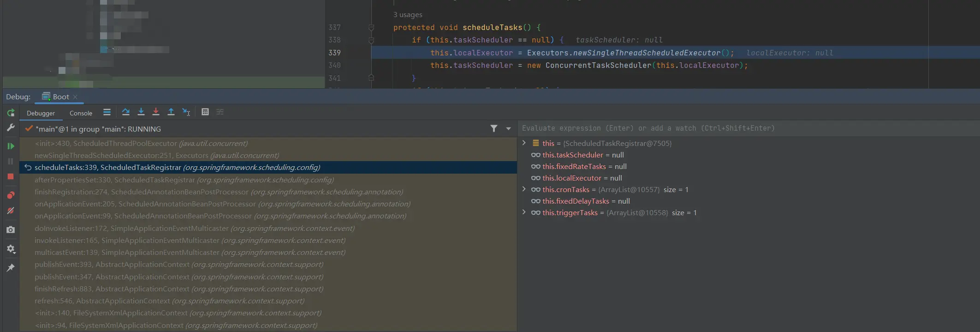Click newSingleThreadScheduledExecutor in editor line 339
Screen dimensions: 980x332
coord(647,53)
